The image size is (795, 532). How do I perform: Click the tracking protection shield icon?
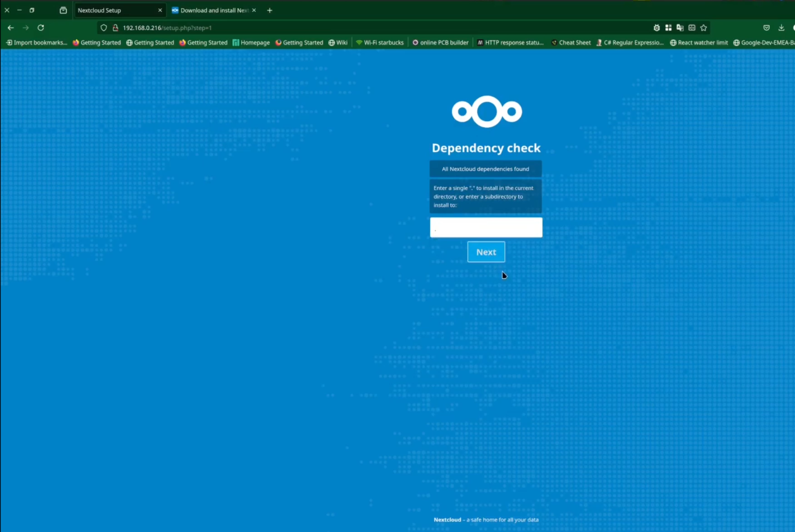pyautogui.click(x=104, y=28)
